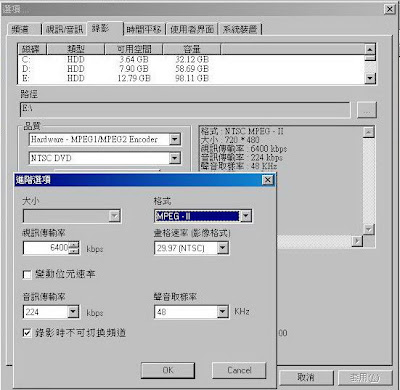Click drive list scroll down arrow
This screenshot has height=390, width=400.
point(370,78)
